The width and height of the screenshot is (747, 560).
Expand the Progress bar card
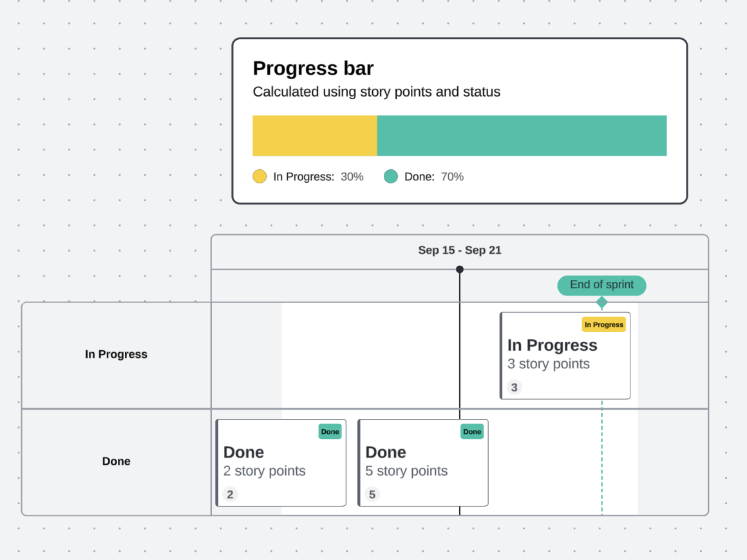point(460,120)
